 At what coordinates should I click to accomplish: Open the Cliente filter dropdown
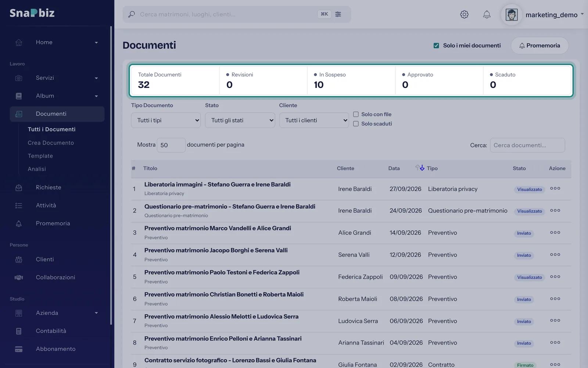pyautogui.click(x=314, y=120)
